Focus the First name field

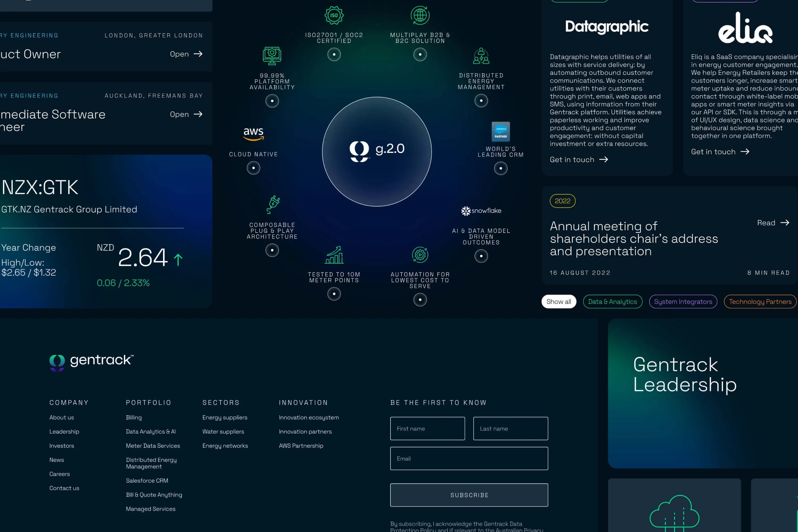427,429
